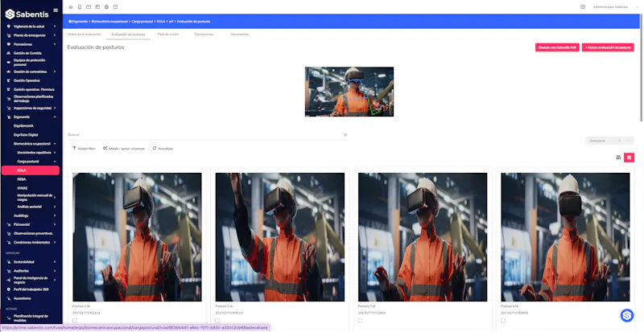
Task: Select checkbox under Postura 4 IA
Action: [x=503, y=321]
